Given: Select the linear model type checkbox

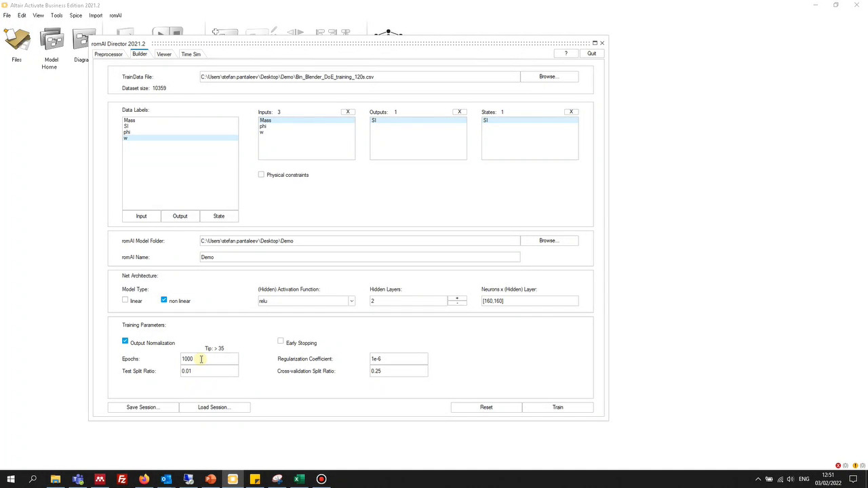Looking at the screenshot, I should tap(125, 300).
